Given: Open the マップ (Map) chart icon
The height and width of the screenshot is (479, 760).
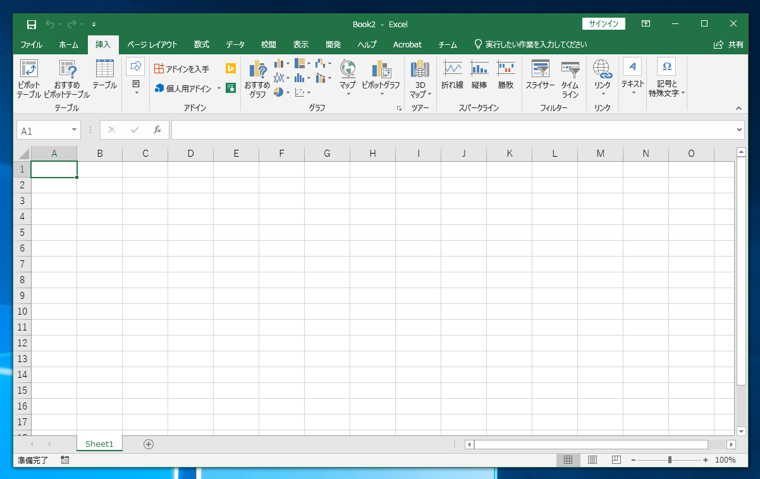Looking at the screenshot, I should point(347,76).
